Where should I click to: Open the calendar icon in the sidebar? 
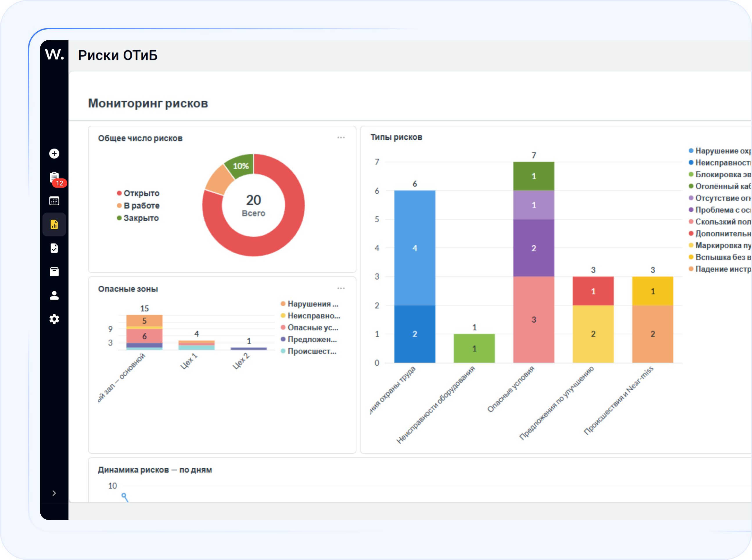click(x=54, y=201)
